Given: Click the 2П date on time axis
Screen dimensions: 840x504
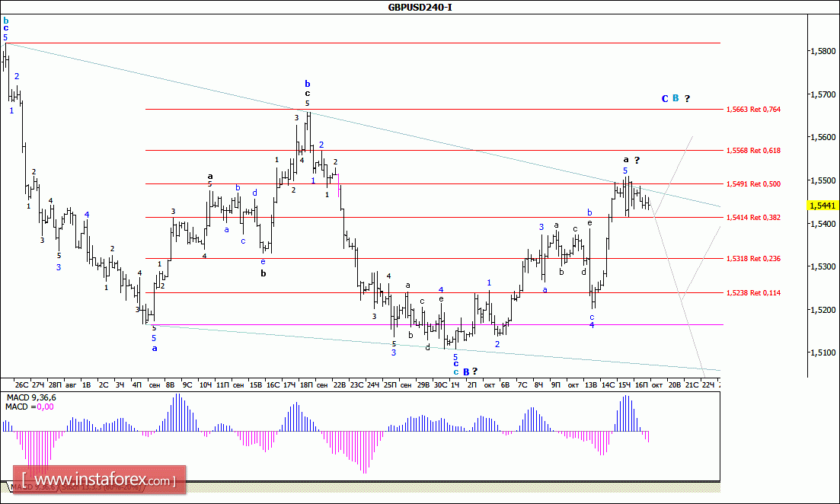Looking at the screenshot, I should pos(472,384).
